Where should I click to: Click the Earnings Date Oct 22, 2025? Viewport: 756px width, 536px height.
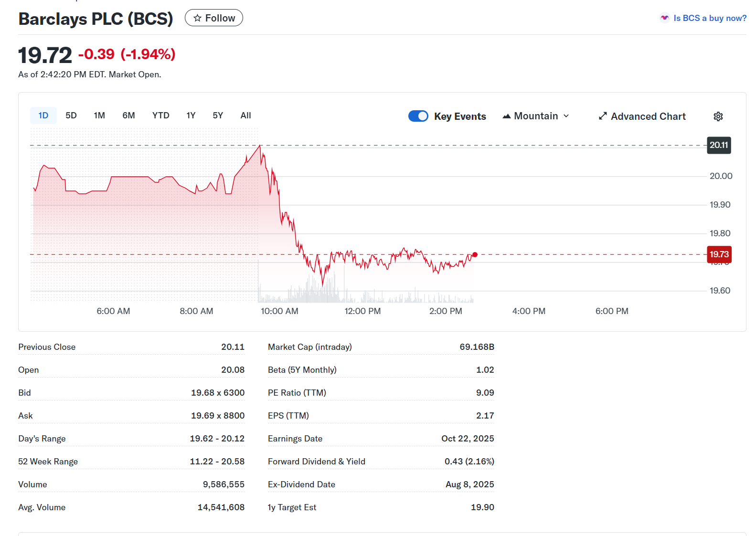[x=468, y=439]
